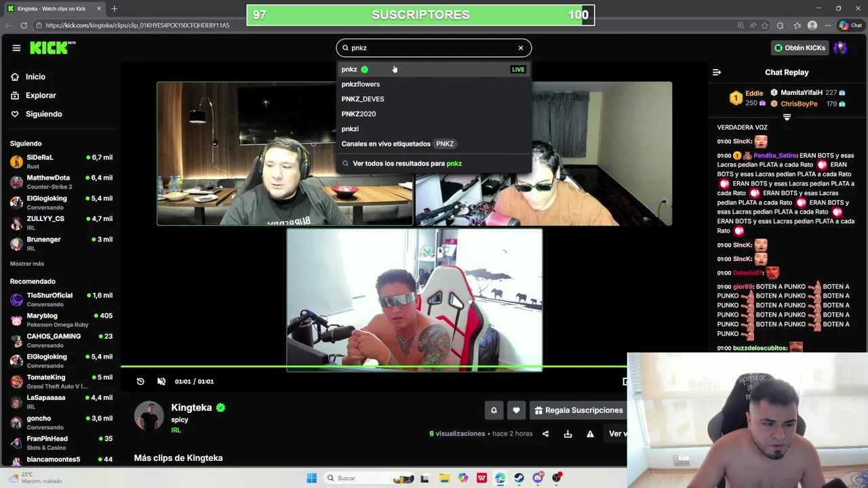Expand the gift leaderboard chevron
This screenshot has height=488, width=868.
[787, 117]
